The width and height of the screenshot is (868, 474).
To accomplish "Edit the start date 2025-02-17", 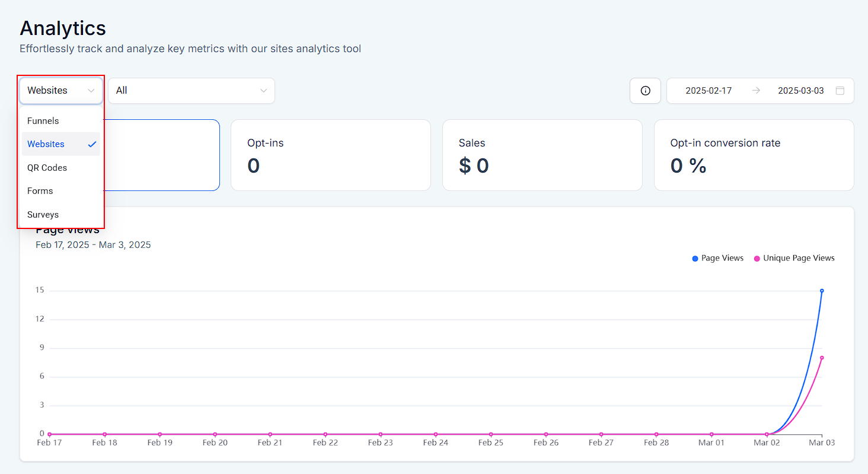I will [709, 91].
